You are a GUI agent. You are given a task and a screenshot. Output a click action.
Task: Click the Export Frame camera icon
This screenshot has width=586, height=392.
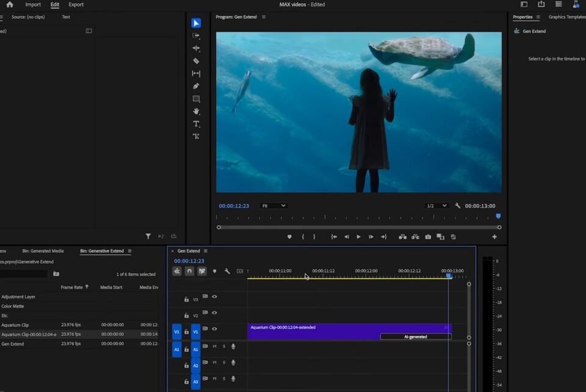428,237
